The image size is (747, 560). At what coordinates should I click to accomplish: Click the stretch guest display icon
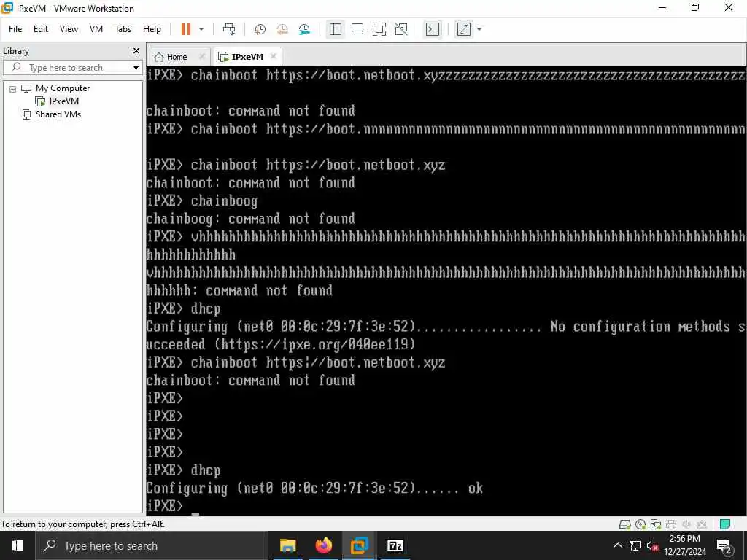point(464,29)
